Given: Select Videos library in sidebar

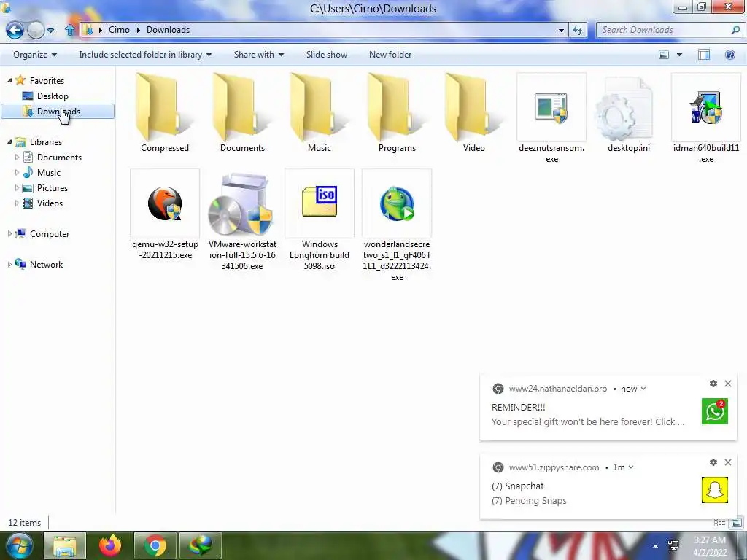Looking at the screenshot, I should click(x=50, y=203).
